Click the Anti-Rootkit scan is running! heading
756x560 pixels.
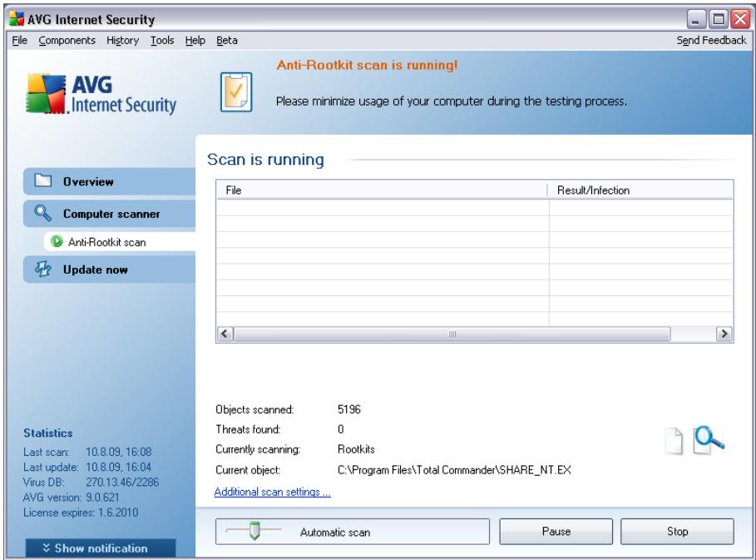(x=367, y=65)
